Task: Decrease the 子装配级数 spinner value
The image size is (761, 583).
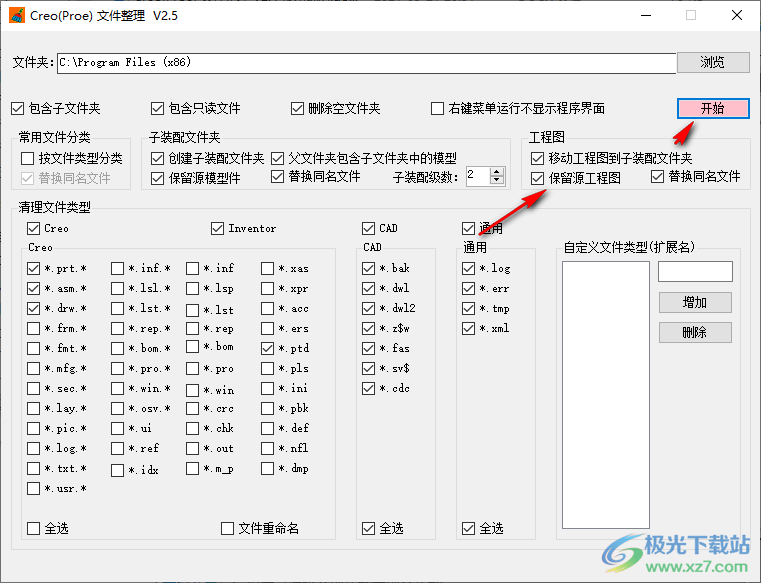Action: pyautogui.click(x=496, y=180)
